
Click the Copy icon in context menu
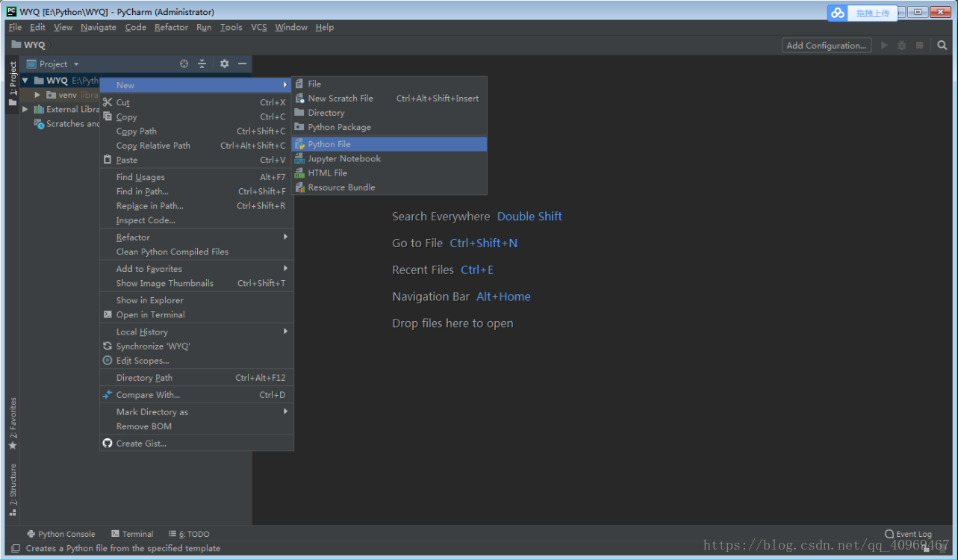108,116
